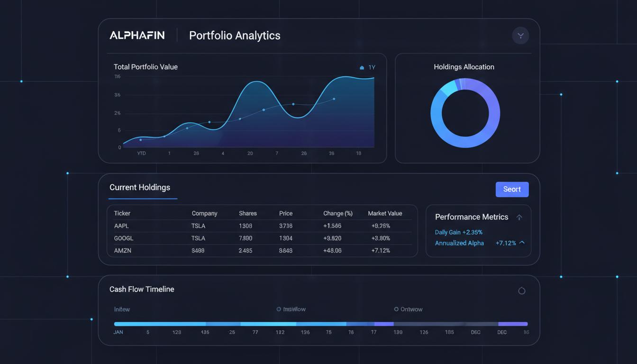The image size is (637, 364).
Task: Sort by the Change (%) column header
Action: point(338,213)
